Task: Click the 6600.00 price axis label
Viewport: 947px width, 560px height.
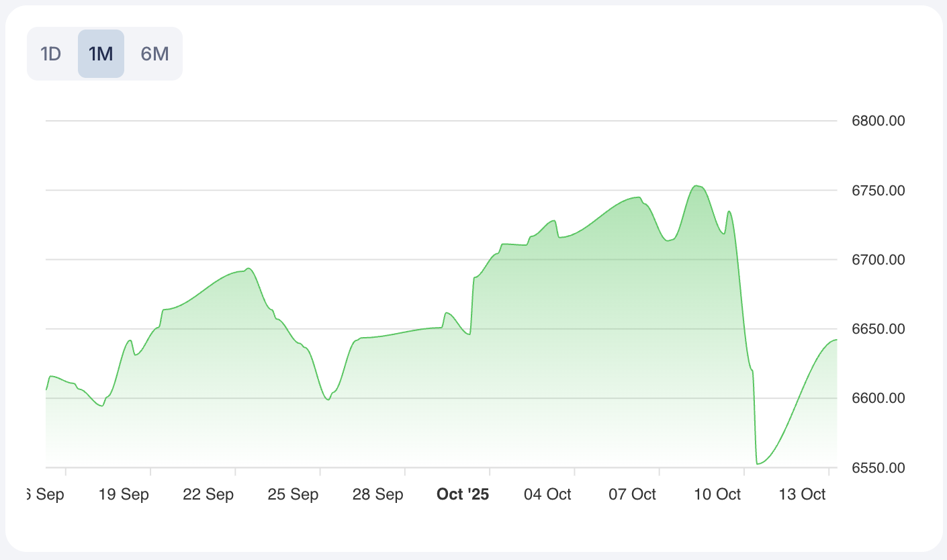Action: click(878, 398)
